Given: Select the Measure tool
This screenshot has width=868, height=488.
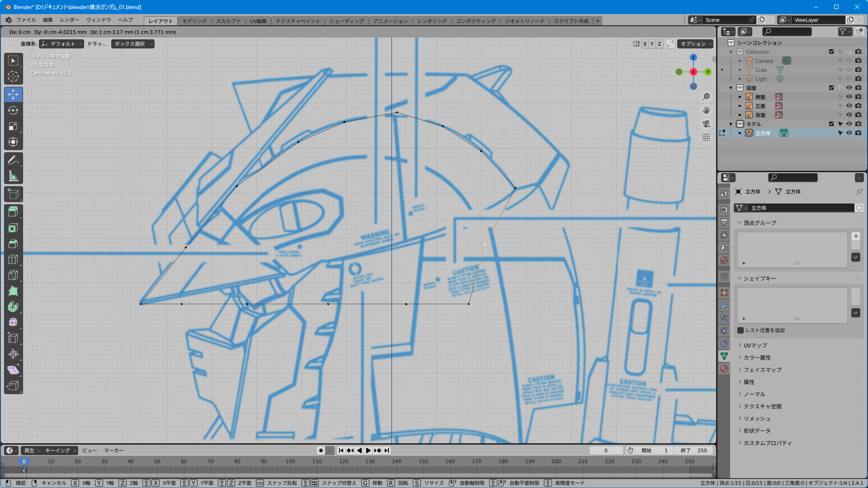Looking at the screenshot, I should (x=13, y=176).
